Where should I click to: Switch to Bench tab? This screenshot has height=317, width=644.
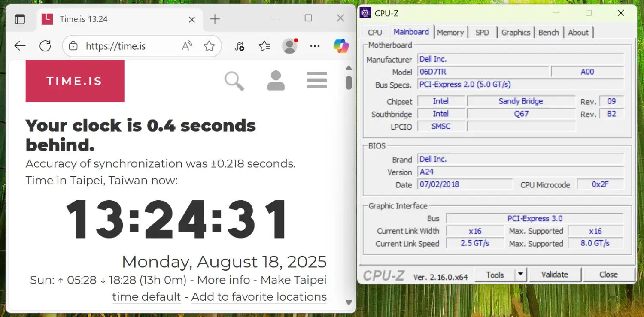coord(549,33)
